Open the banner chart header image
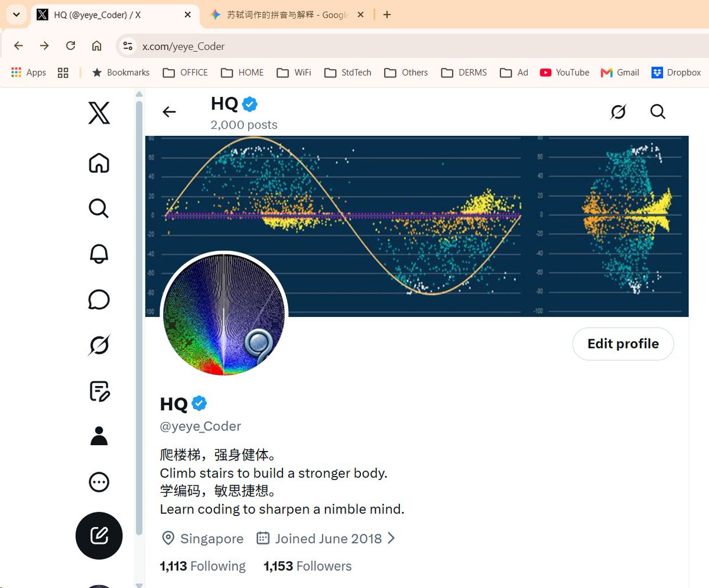Viewport: 709px width, 588px height. [x=417, y=226]
